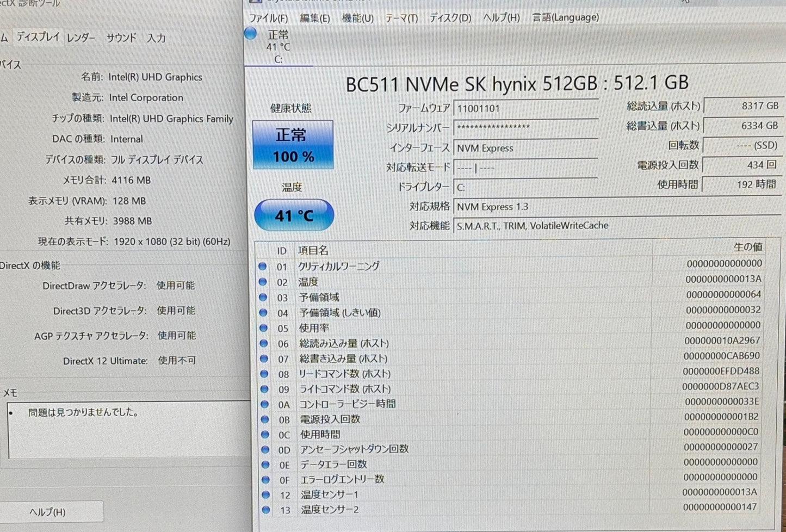Click the features field with S.M.A.R.T., TRIM

(617, 225)
